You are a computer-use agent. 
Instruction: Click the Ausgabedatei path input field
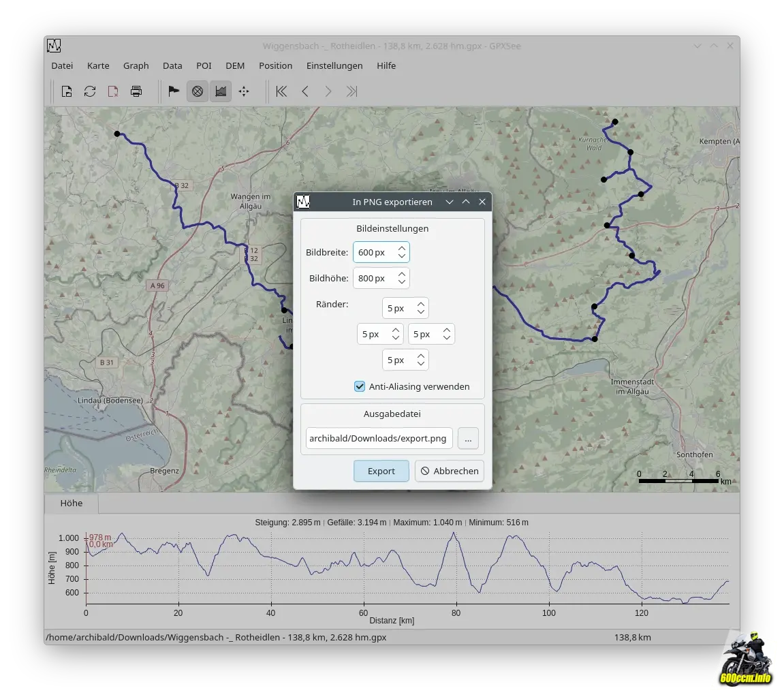(x=379, y=438)
